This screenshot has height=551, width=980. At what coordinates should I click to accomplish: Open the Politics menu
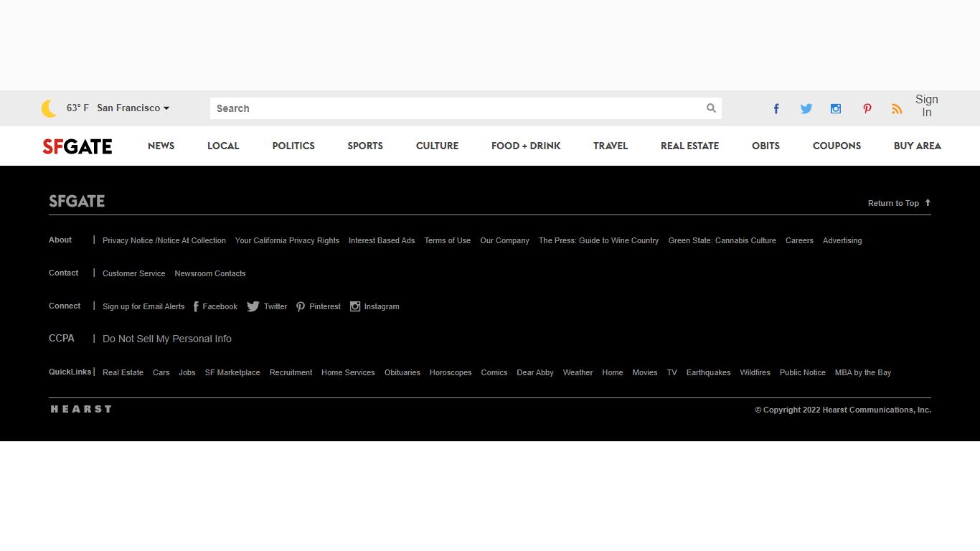click(293, 146)
